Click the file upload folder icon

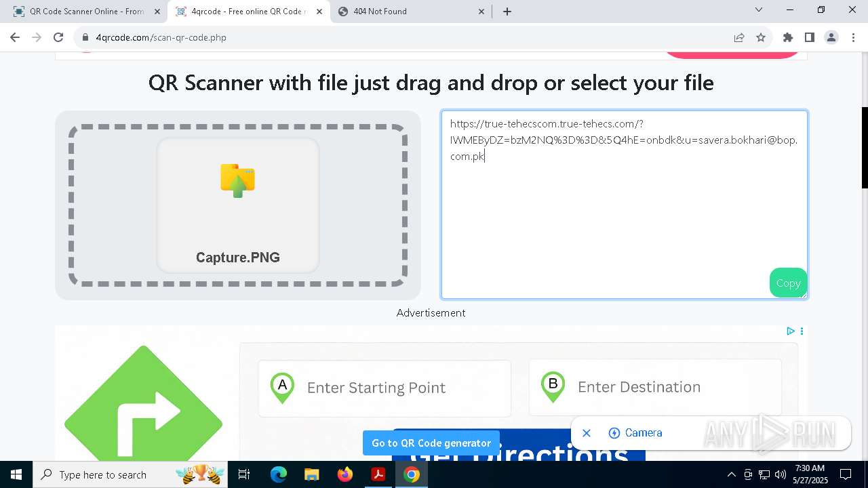point(237,181)
